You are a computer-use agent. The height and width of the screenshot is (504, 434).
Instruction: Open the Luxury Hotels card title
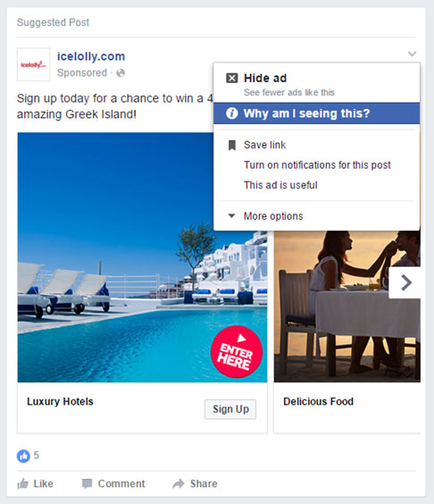click(x=60, y=401)
